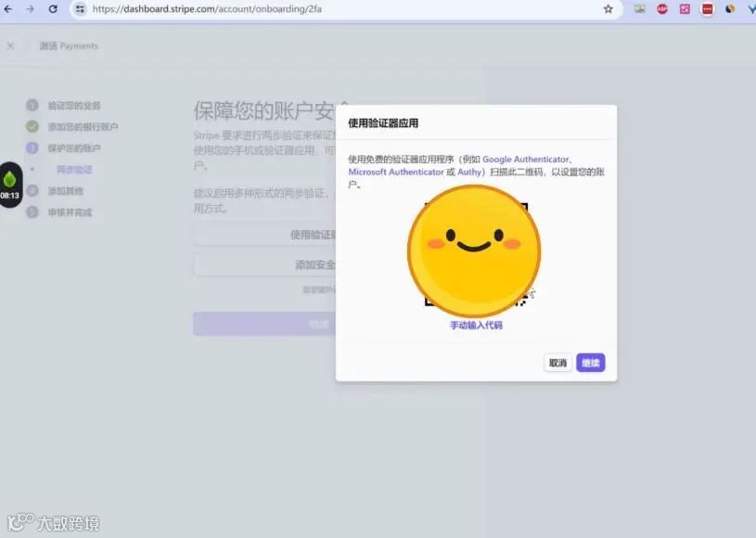Bookmark the page using the star icon
Image resolution: width=756 pixels, height=538 pixels.
[608, 8]
